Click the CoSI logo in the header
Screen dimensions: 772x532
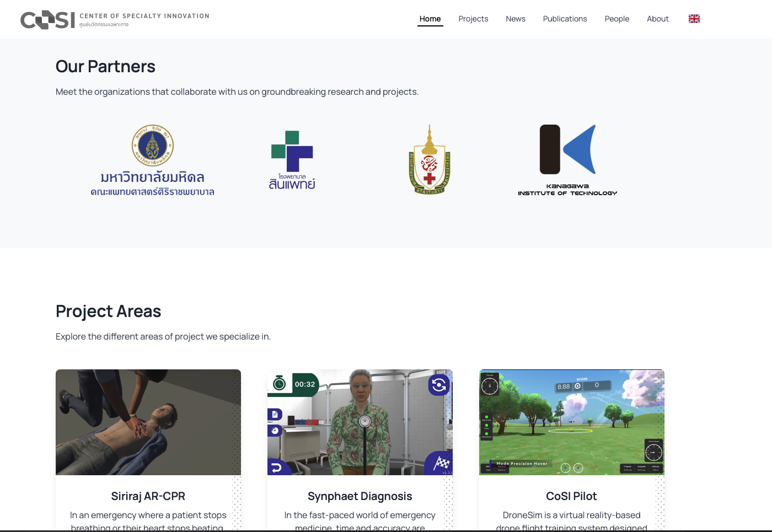click(115, 19)
